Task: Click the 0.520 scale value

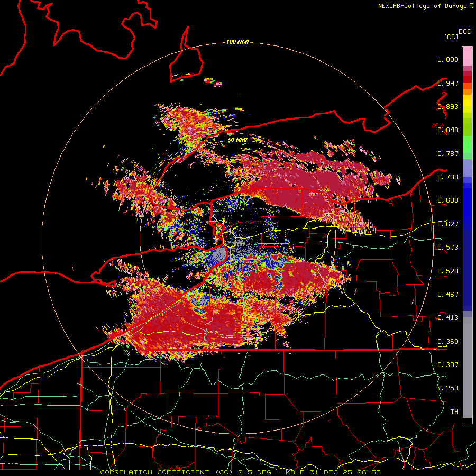Action: pyautogui.click(x=448, y=271)
